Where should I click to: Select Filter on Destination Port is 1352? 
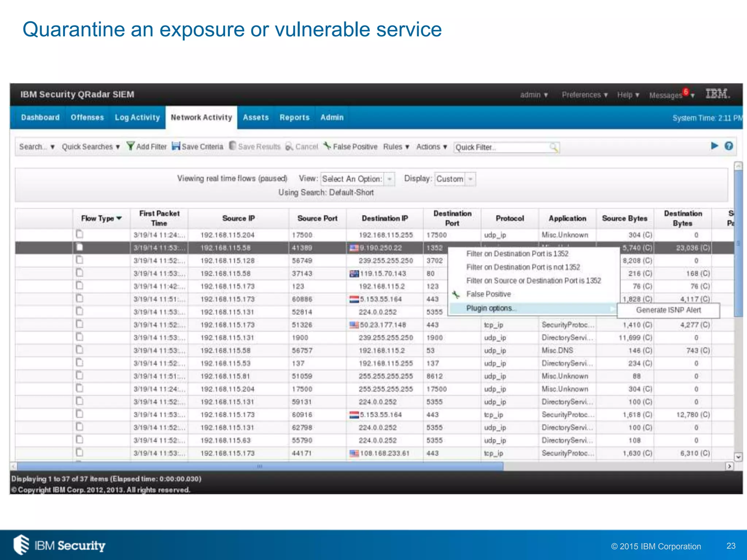pyautogui.click(x=517, y=253)
